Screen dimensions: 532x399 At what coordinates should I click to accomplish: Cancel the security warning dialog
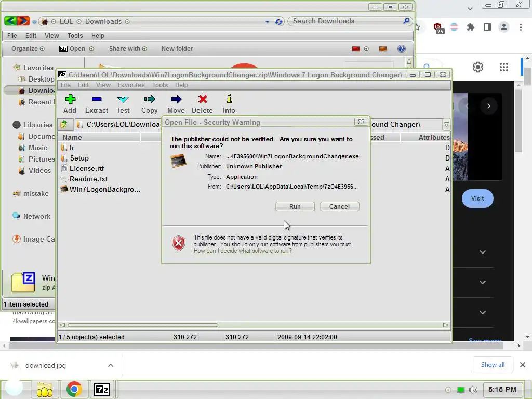[x=339, y=207]
